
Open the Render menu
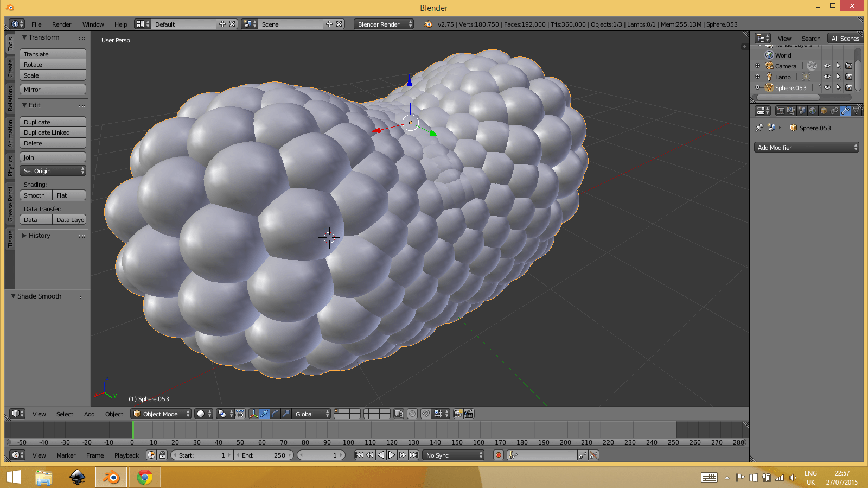tap(61, 24)
